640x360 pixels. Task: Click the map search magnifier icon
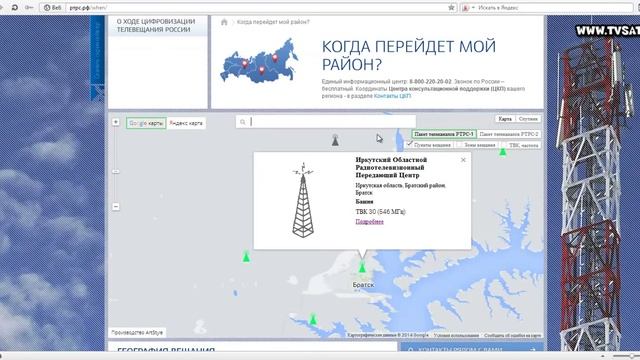click(x=242, y=122)
